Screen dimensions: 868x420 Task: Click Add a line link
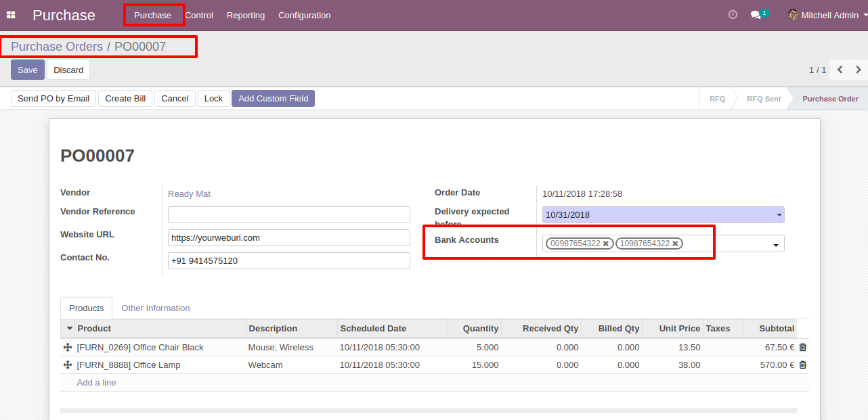(96, 383)
